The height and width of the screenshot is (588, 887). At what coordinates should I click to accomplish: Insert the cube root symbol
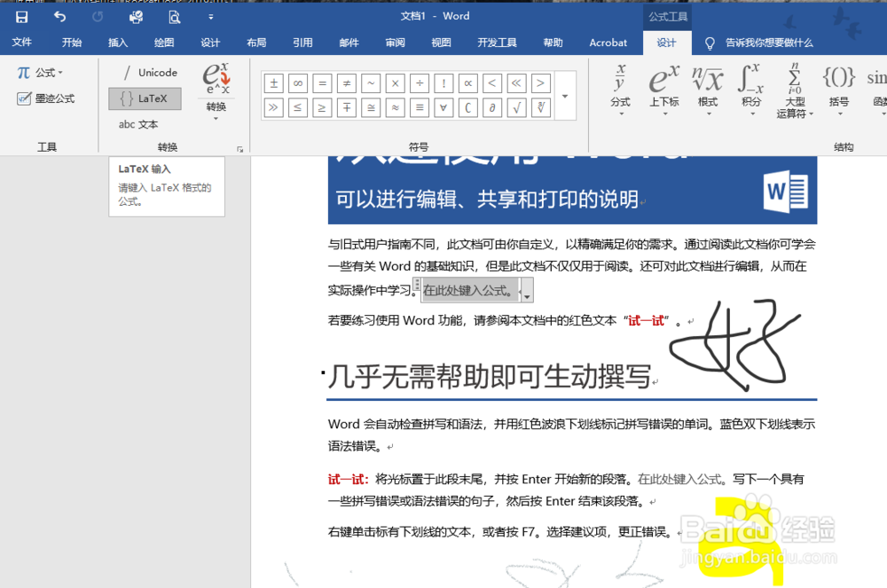click(541, 107)
